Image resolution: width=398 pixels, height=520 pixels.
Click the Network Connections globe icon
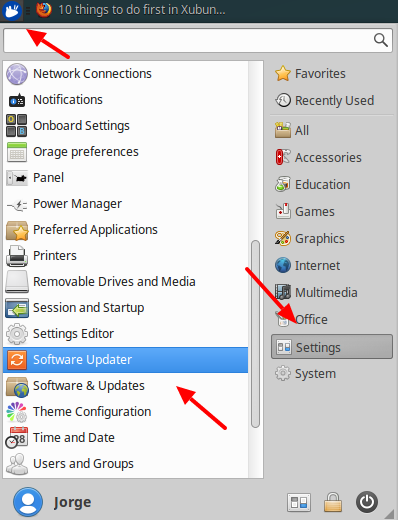coord(17,74)
